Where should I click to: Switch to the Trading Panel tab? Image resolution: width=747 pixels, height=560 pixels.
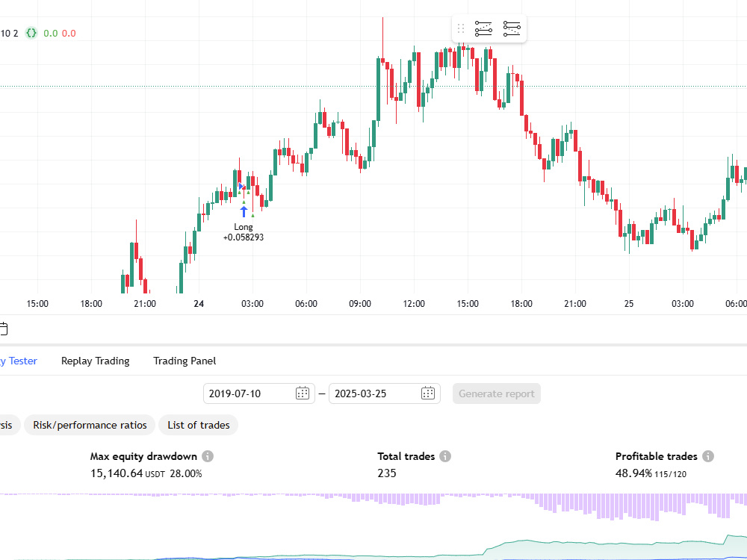(x=185, y=361)
